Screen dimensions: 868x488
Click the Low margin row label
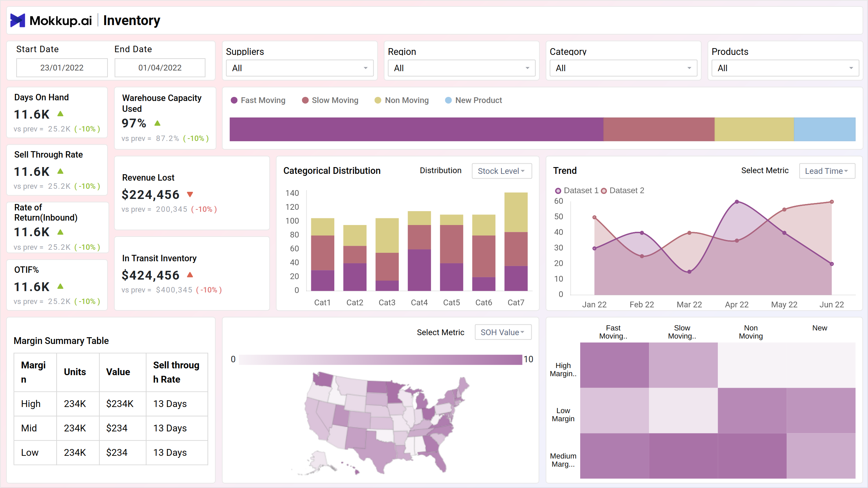(x=30, y=452)
